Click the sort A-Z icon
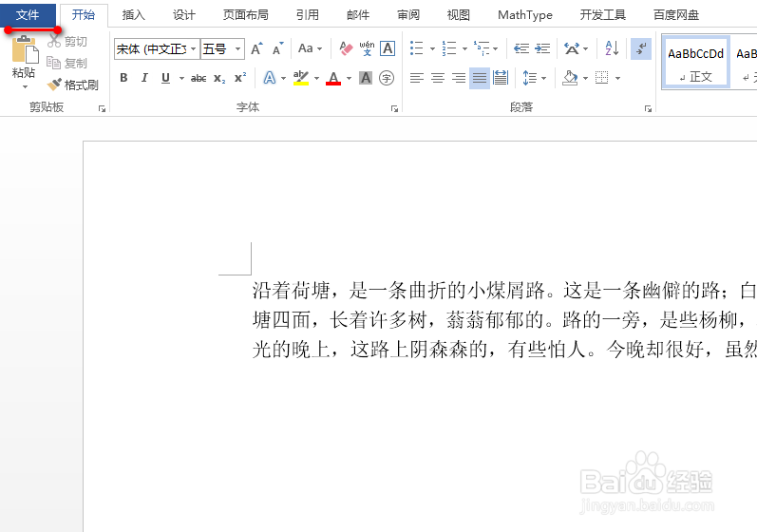The image size is (757, 532). 612,48
